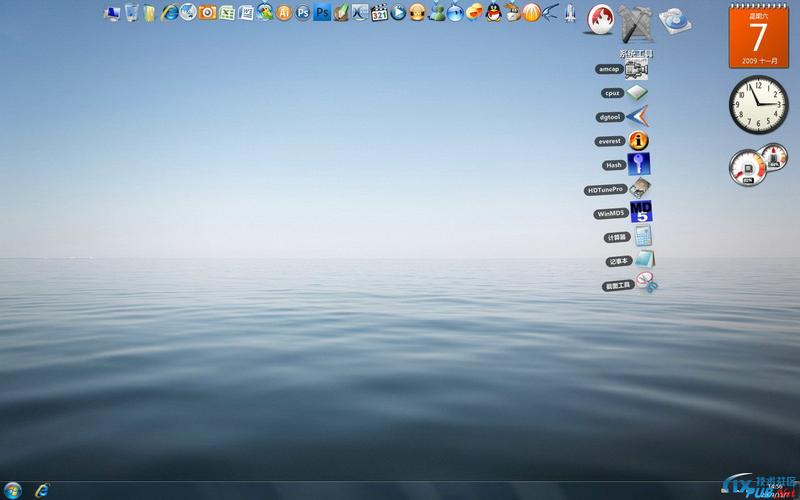This screenshot has height=500, width=800.
Task: Launch Adobe Illustrator (Ai) from dock
Action: click(284, 13)
